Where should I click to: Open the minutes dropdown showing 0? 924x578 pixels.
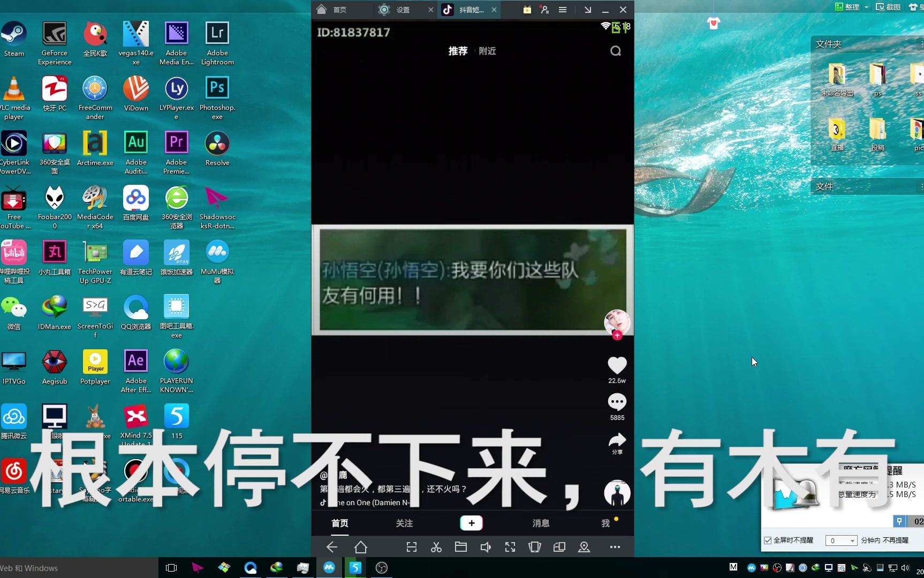click(841, 541)
